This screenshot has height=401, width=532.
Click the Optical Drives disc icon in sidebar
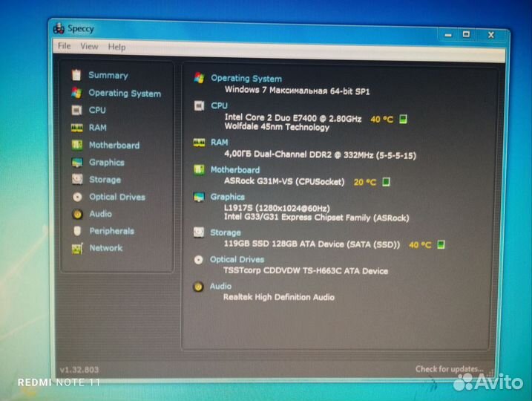coord(76,198)
